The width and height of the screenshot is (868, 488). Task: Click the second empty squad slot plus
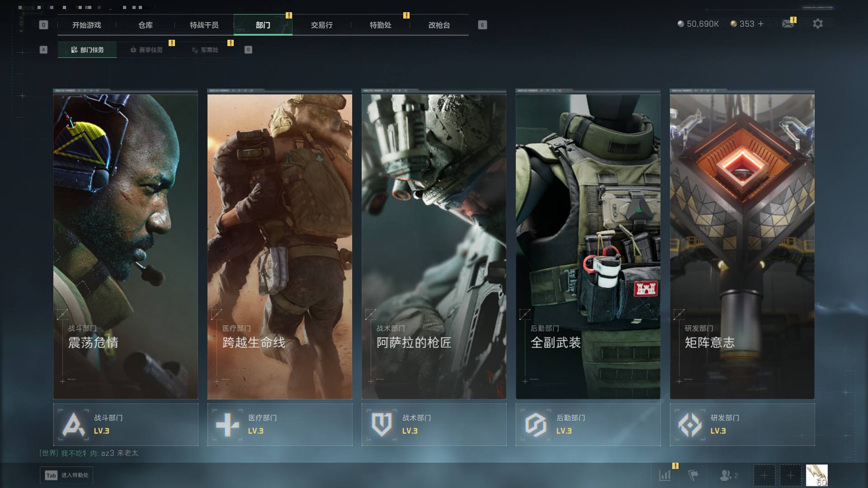pyautogui.click(x=790, y=475)
